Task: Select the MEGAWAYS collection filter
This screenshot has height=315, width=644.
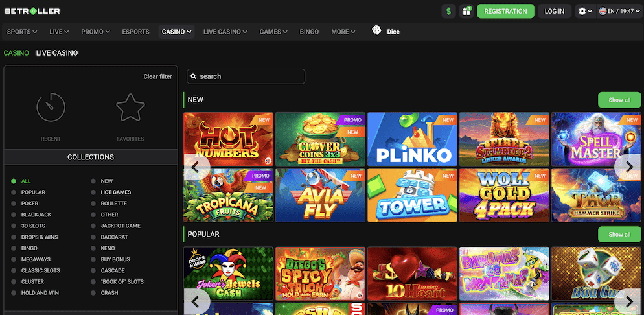Action: coord(31,259)
